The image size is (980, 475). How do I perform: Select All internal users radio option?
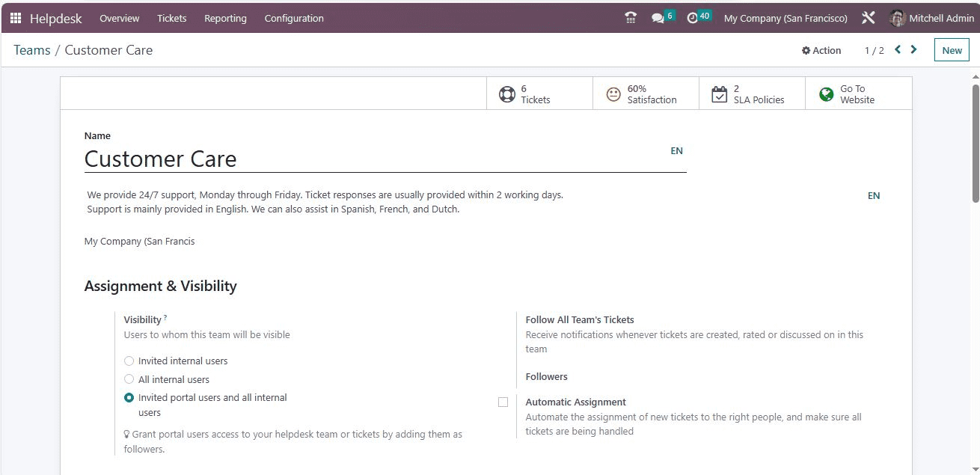129,379
